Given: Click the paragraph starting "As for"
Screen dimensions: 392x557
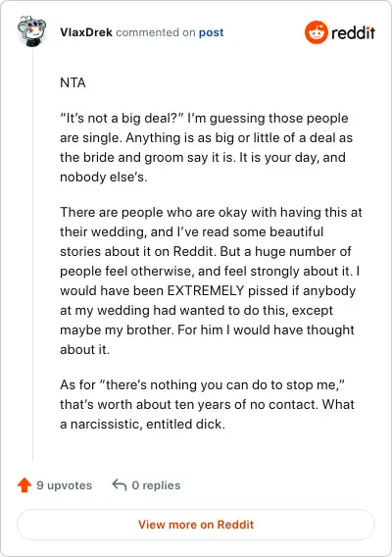Looking at the screenshot, I should pyautogui.click(x=207, y=404).
